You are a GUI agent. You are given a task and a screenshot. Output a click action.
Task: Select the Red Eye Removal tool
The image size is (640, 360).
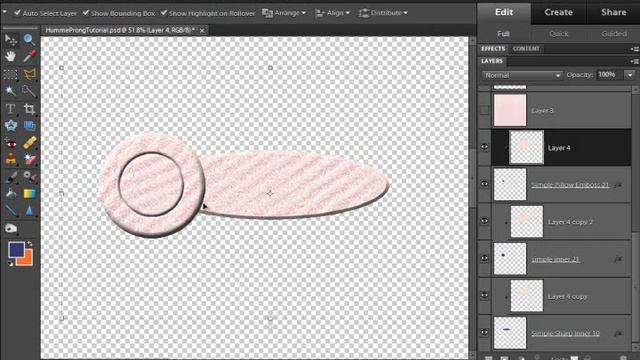(11, 143)
